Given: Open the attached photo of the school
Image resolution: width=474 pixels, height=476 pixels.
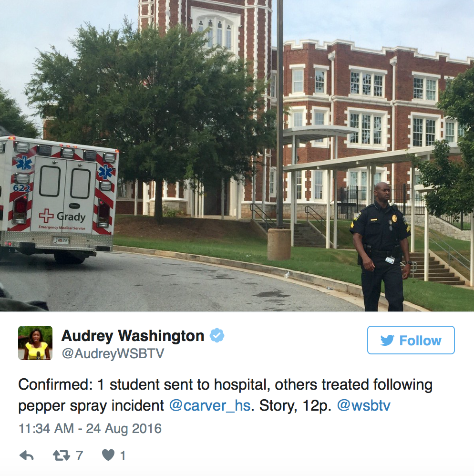Looking at the screenshot, I should (x=237, y=156).
